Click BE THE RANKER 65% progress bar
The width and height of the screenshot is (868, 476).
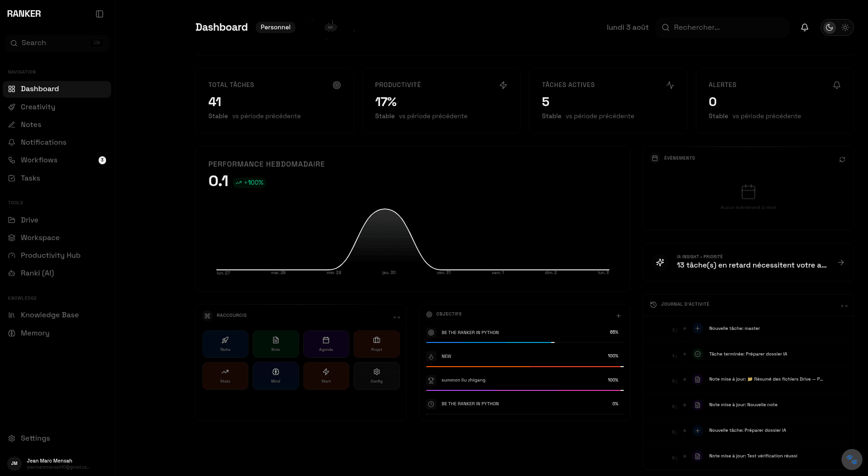[x=525, y=342]
